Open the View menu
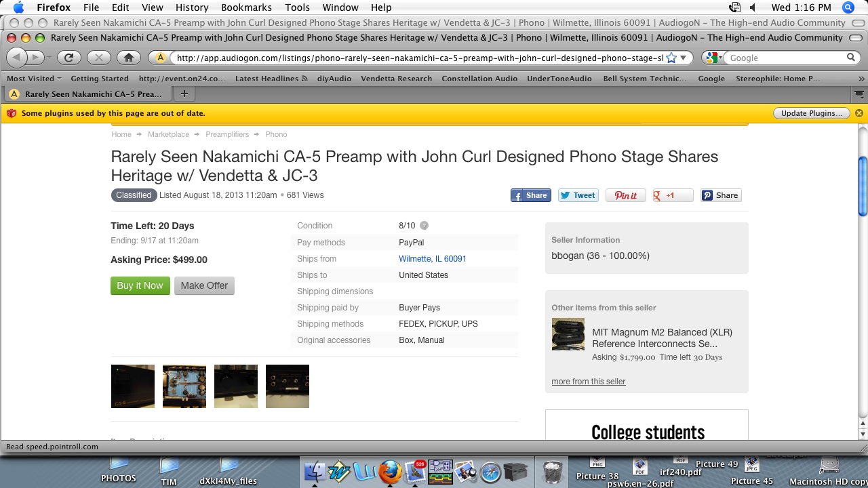 pyautogui.click(x=153, y=7)
